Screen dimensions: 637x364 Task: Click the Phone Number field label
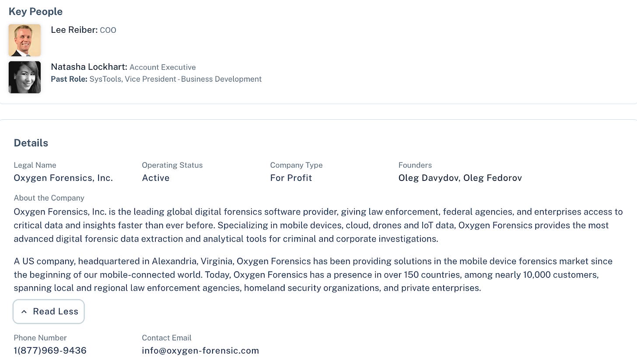[40, 338]
